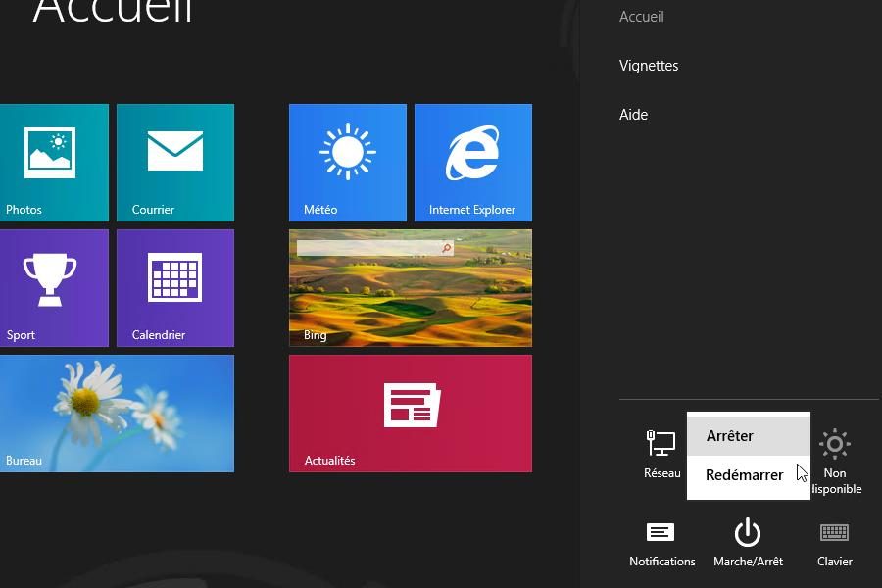
Task: Open the Actualités news tile
Action: click(x=410, y=413)
